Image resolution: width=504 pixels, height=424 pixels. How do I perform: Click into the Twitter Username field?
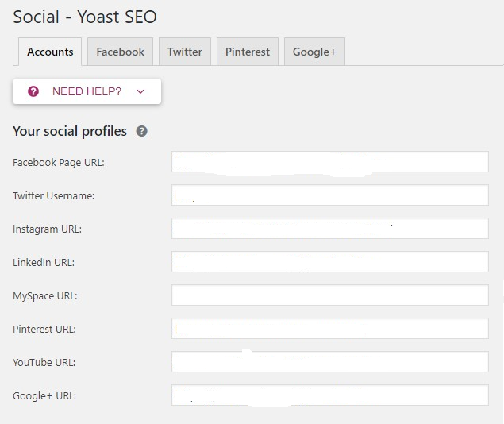coord(330,195)
